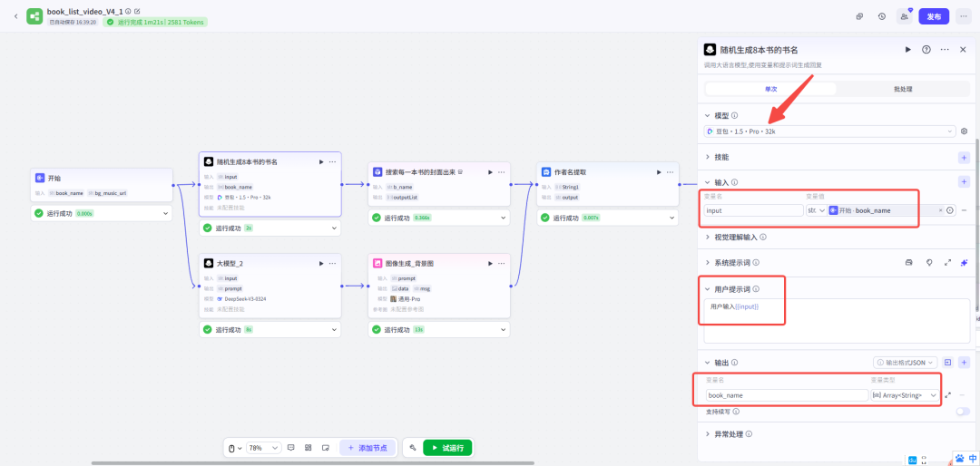The width and height of the screenshot is (980, 466).
Task: Open the run history clock icon
Action: click(881, 16)
